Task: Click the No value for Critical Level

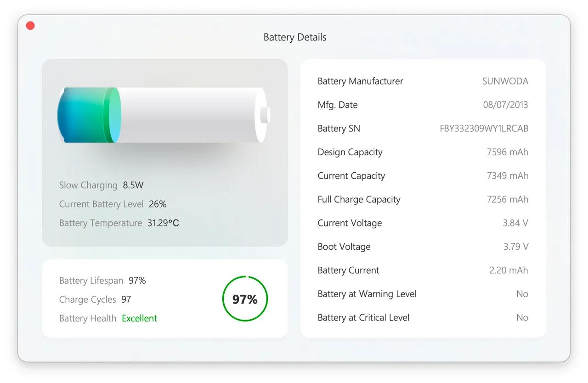Action: [x=522, y=318]
